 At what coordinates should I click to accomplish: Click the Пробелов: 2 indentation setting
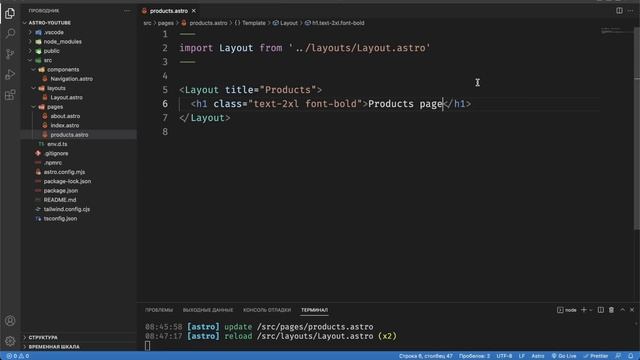click(x=475, y=356)
